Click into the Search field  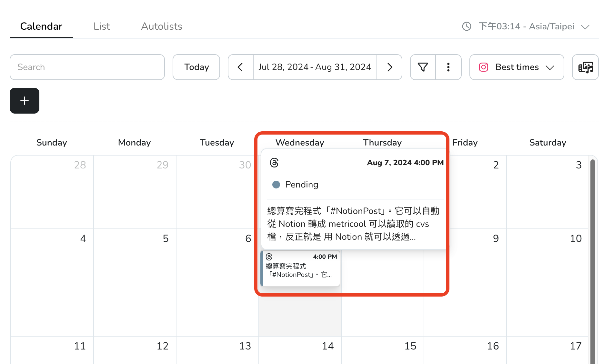tap(87, 67)
